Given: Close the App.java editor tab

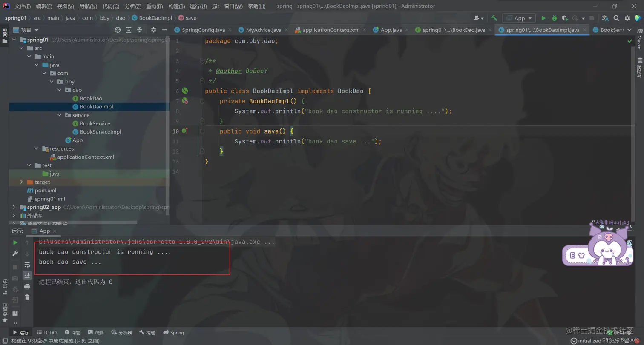Looking at the screenshot, I should [406, 30].
